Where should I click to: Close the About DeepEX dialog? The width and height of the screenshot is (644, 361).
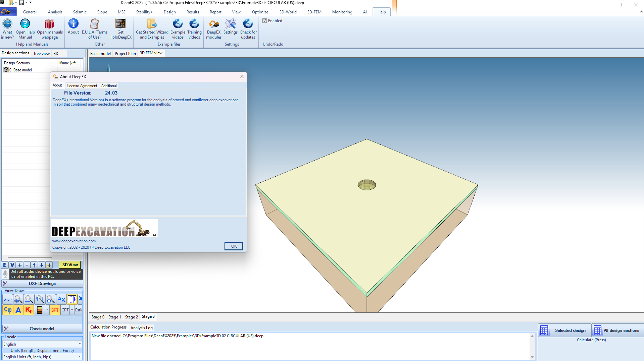pos(242,77)
